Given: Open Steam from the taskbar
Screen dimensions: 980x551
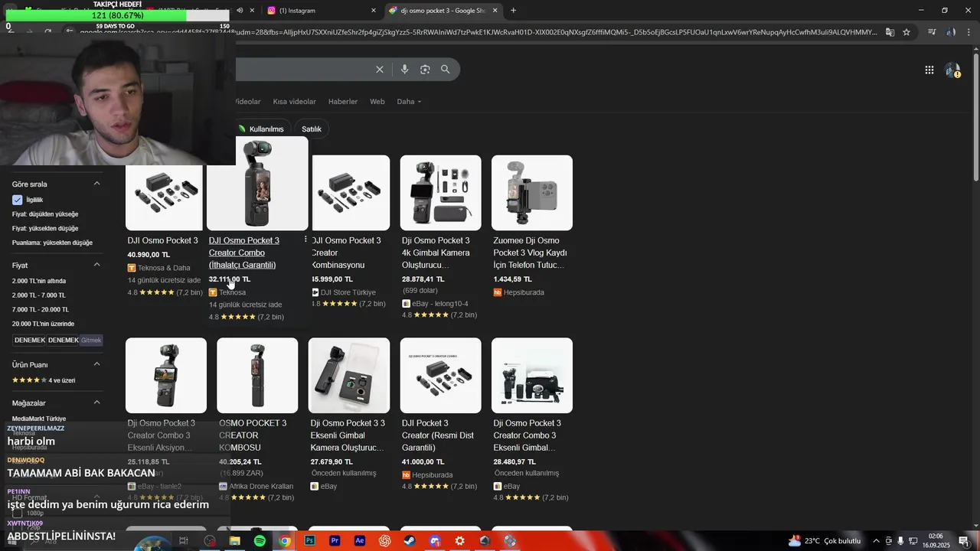Looking at the screenshot, I should click(x=410, y=541).
